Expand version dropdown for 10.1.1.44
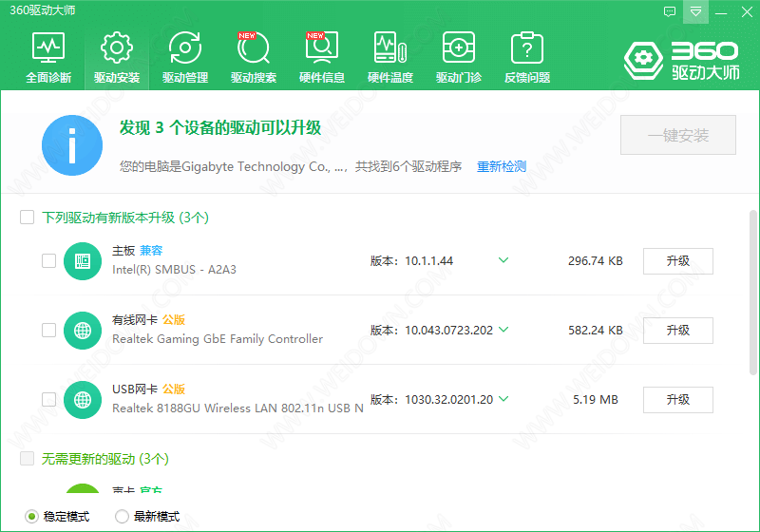 click(x=503, y=260)
